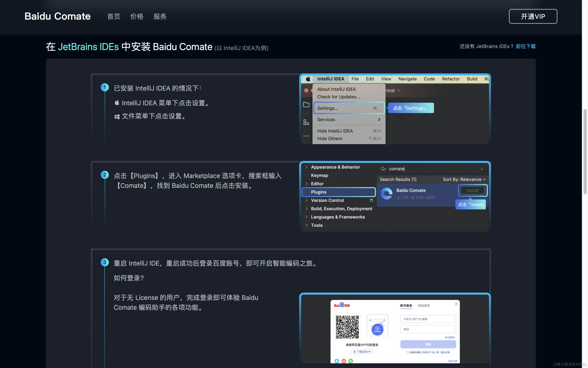Open the version control dropdown chevron
Image resolution: width=588 pixels, height=368 pixels.
pos(399,90)
